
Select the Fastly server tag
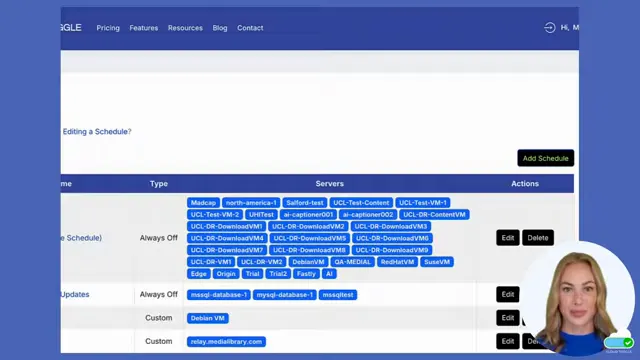pyautogui.click(x=307, y=274)
